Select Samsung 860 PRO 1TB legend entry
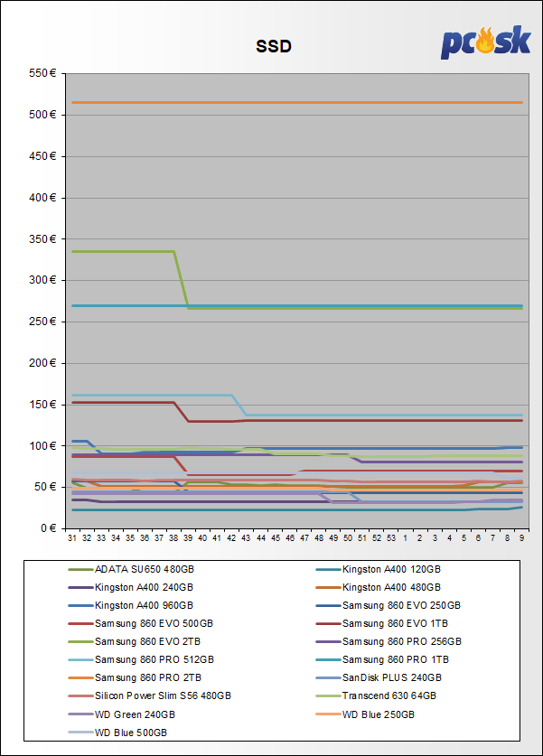Image resolution: width=543 pixels, height=756 pixels. [382, 659]
